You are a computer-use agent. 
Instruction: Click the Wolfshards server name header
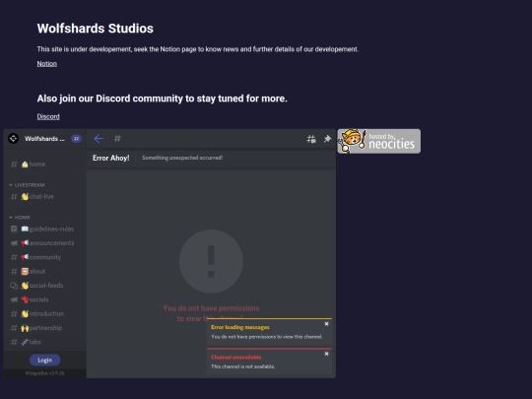click(44, 139)
